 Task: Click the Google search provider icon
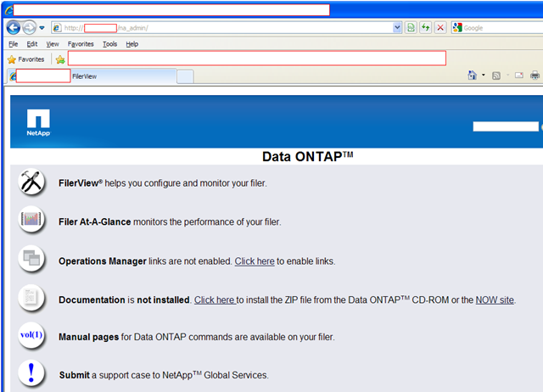[x=457, y=28]
